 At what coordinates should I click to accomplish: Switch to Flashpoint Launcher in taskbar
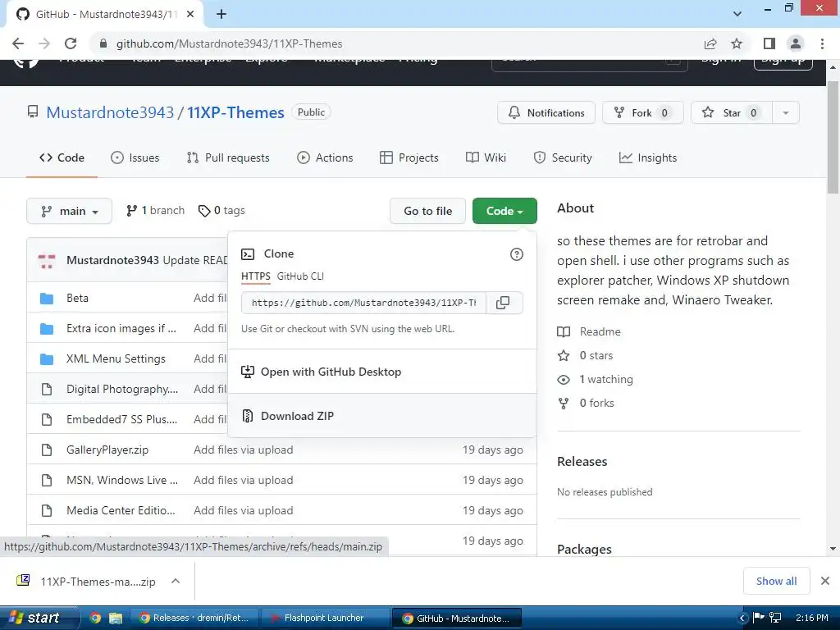coord(324,619)
